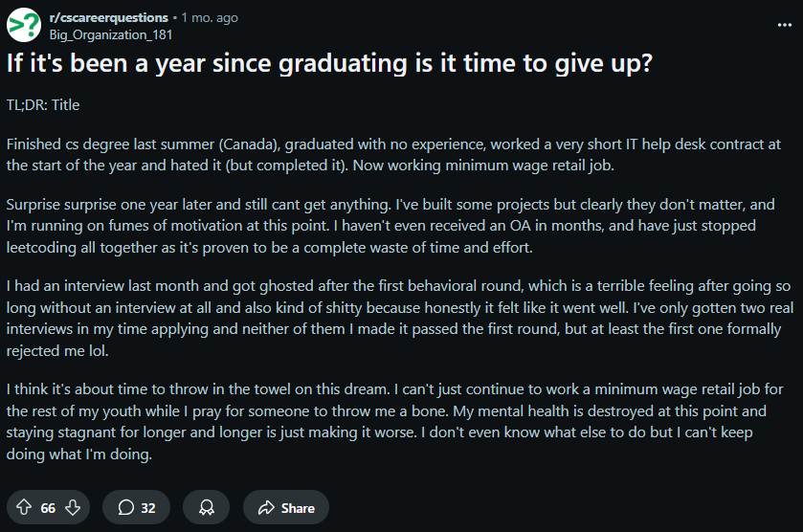Downvote the post with the down arrow
Viewport: 803px width, 532px height.
[x=73, y=507]
